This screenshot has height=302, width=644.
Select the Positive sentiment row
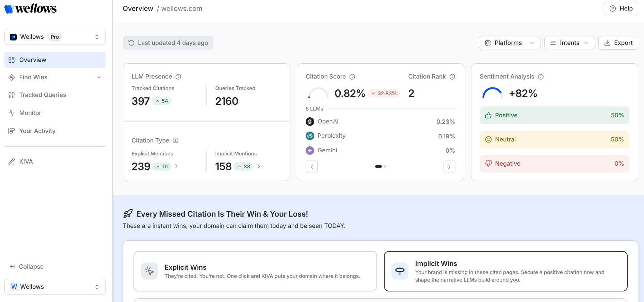click(x=554, y=115)
